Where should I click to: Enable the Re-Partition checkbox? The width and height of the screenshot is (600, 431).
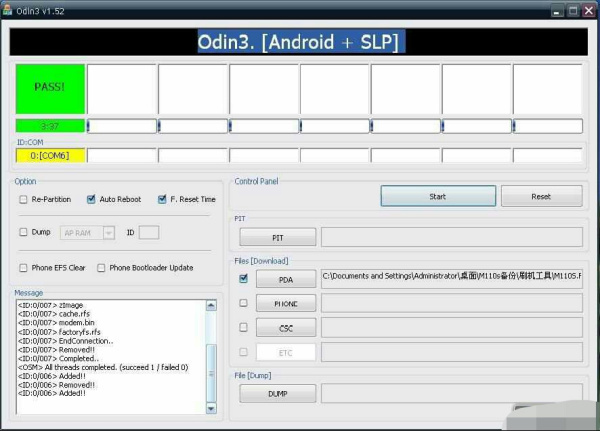[x=23, y=199]
